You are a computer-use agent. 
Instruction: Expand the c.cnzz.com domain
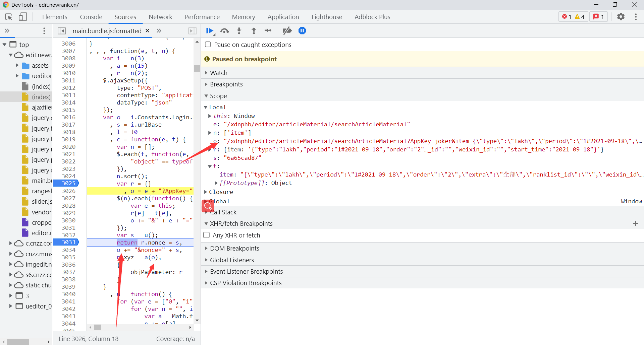[x=10, y=243]
